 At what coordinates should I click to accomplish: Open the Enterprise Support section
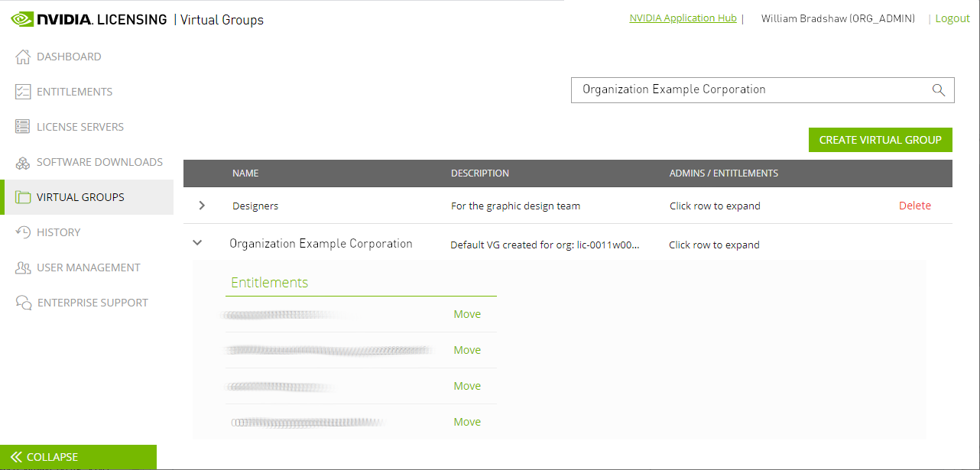[x=92, y=302]
